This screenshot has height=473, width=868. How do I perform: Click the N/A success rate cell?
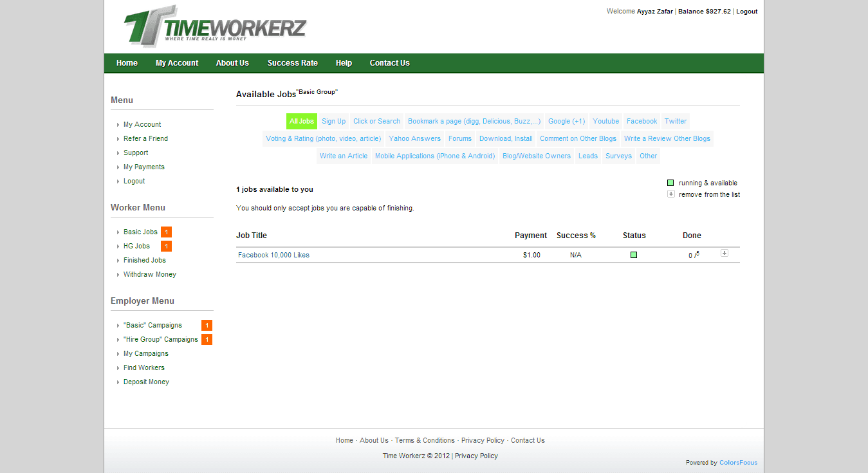pyautogui.click(x=575, y=255)
